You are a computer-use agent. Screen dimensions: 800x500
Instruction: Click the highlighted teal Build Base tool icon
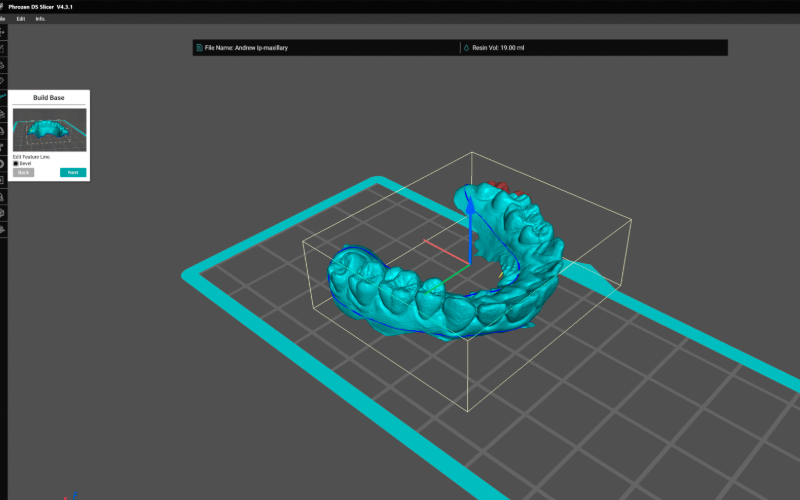(3, 96)
